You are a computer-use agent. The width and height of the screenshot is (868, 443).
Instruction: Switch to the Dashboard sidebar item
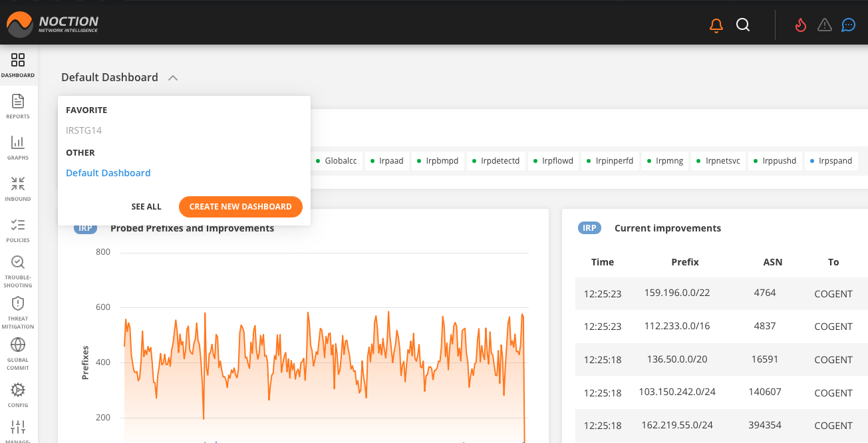pos(18,65)
